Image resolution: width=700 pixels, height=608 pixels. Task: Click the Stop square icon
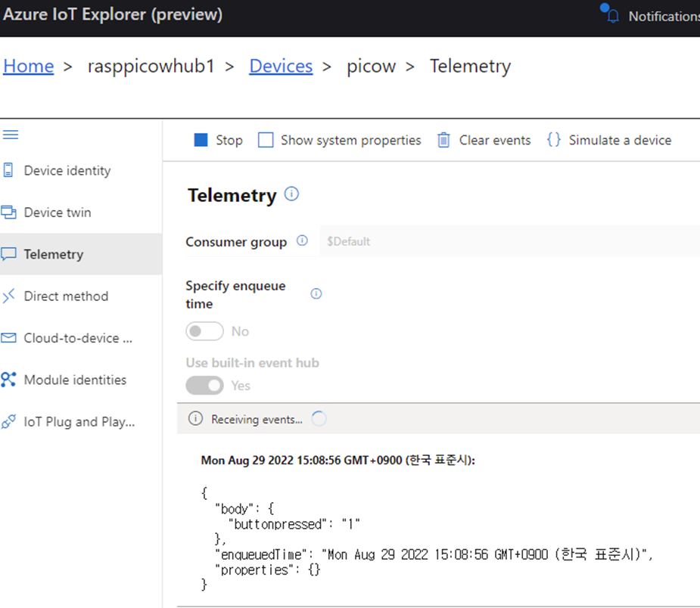click(201, 140)
